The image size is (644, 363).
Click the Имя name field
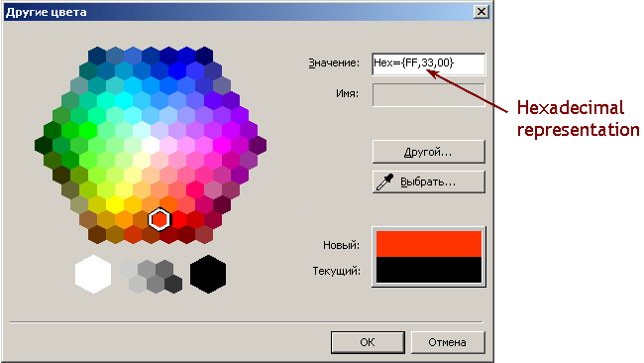click(428, 95)
